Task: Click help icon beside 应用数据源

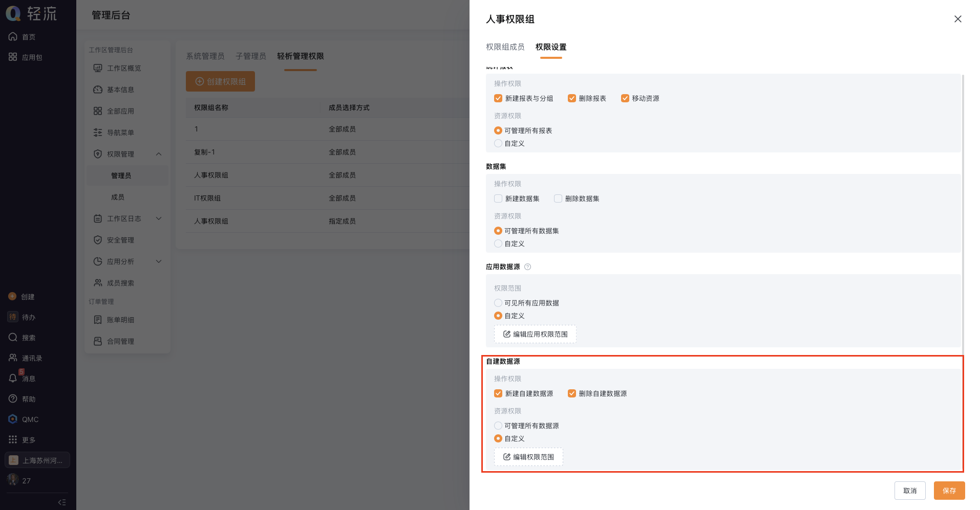Action: point(528,267)
